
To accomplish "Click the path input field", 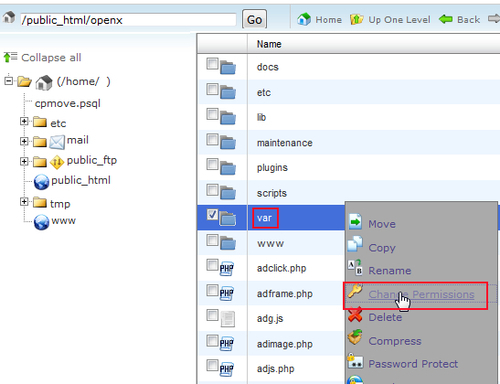I will click(x=128, y=20).
